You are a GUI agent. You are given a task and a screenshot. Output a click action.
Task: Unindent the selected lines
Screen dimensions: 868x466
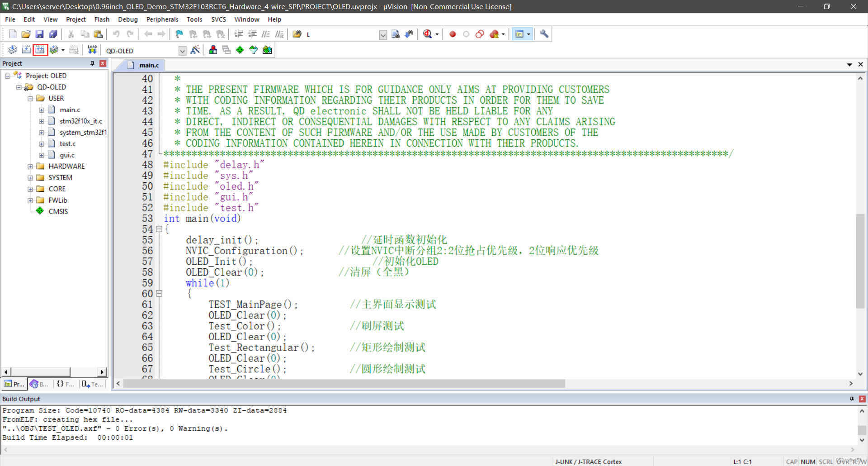click(252, 34)
